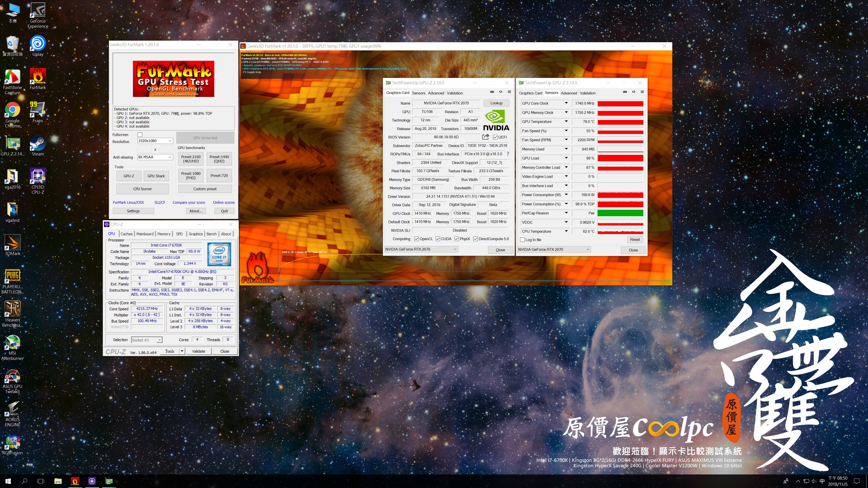868x488 pixels.
Task: Click the screenshot camera icon in left GPU-Z
Action: pos(492,92)
